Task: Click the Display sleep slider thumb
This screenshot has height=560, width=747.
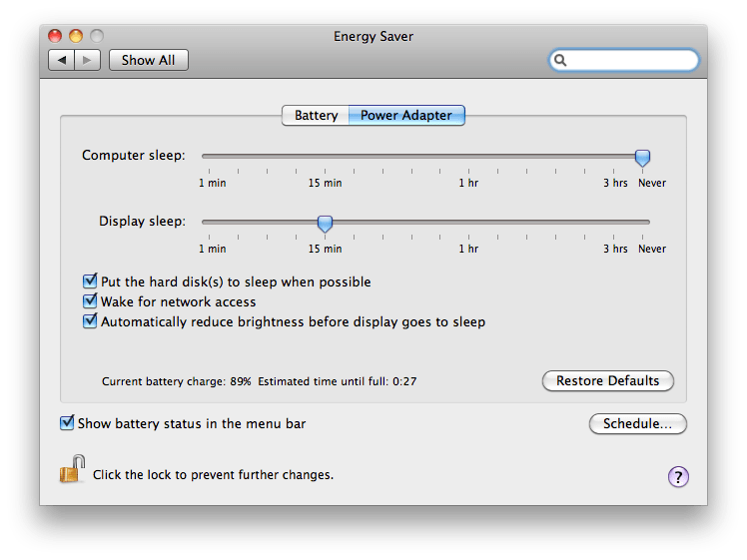Action: (325, 223)
